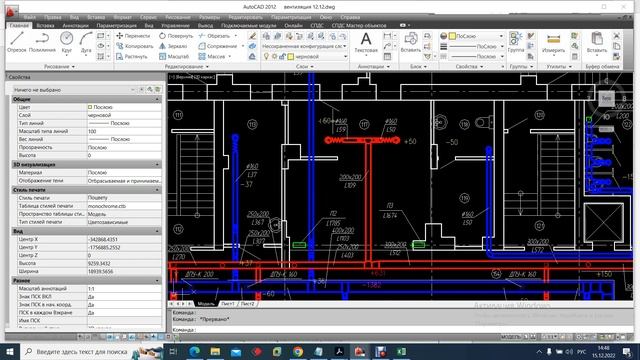Open Excel from the taskbar
This screenshot has width=640, height=360.
(x=401, y=351)
